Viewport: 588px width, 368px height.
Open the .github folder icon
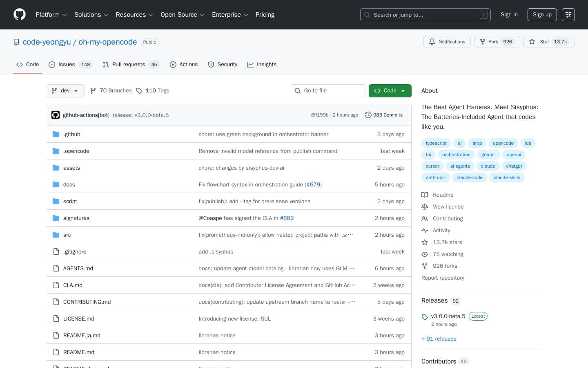[x=56, y=134]
